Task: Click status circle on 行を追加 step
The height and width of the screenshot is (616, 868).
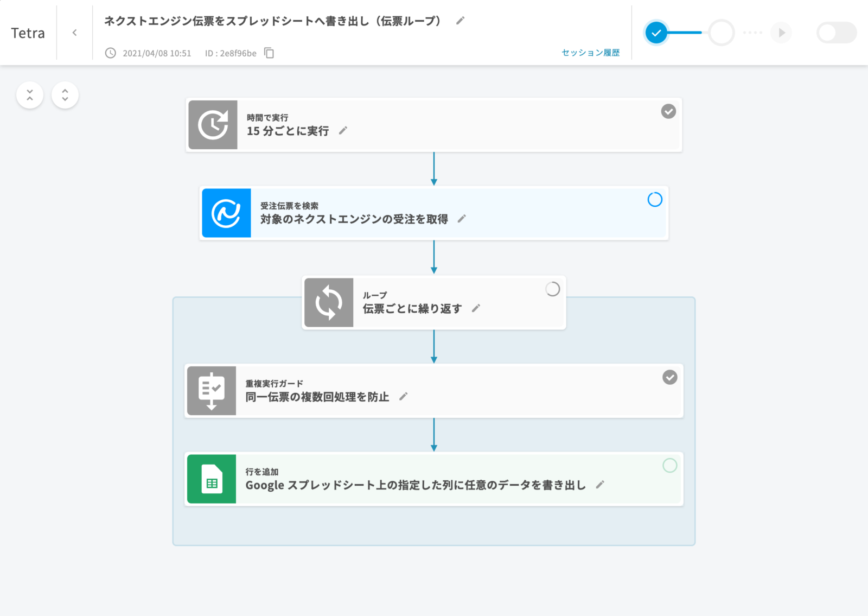Action: (x=670, y=466)
